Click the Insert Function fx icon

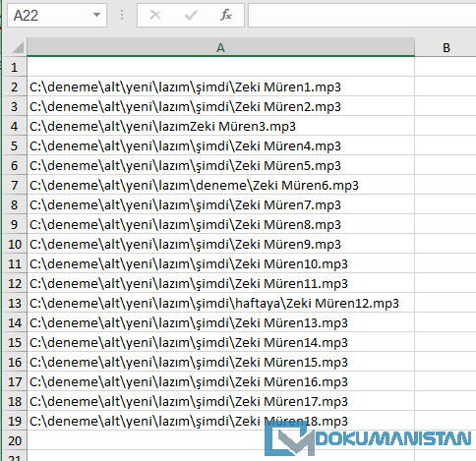pos(226,15)
